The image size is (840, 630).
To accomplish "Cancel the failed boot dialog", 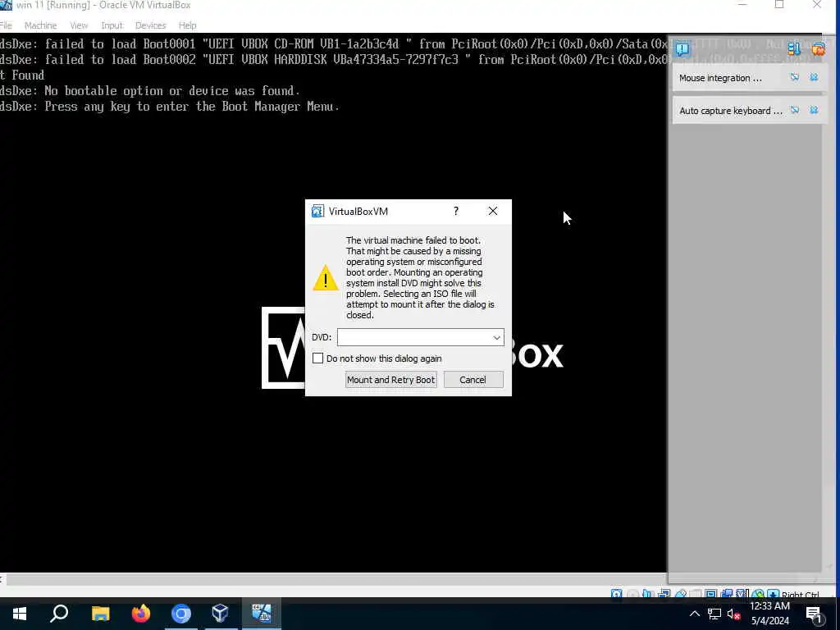I will (473, 380).
